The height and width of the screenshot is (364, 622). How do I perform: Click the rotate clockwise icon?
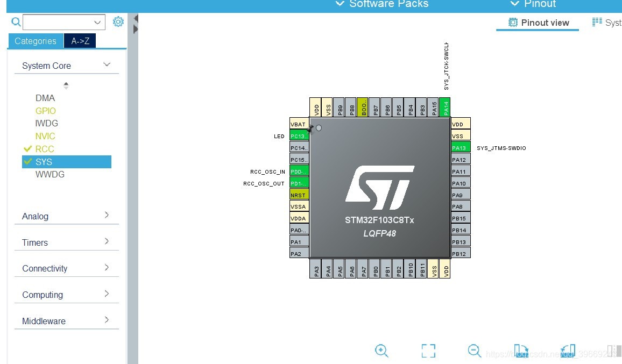pos(521,351)
